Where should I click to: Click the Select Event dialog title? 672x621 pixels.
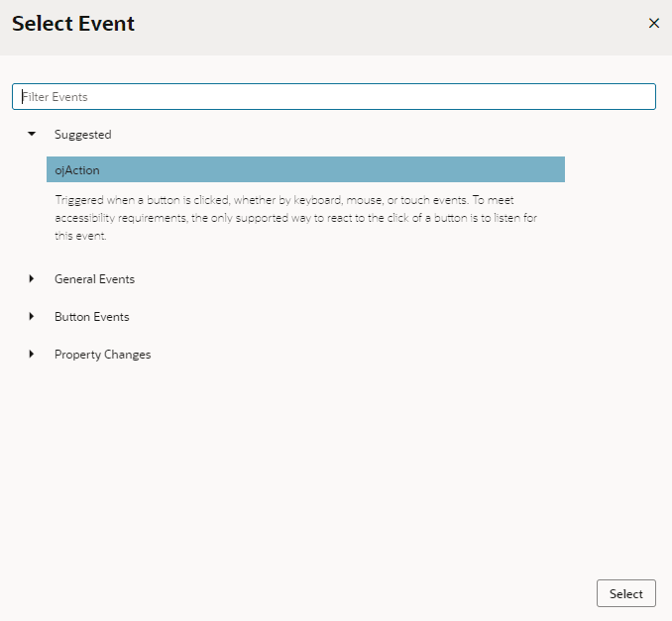73,24
